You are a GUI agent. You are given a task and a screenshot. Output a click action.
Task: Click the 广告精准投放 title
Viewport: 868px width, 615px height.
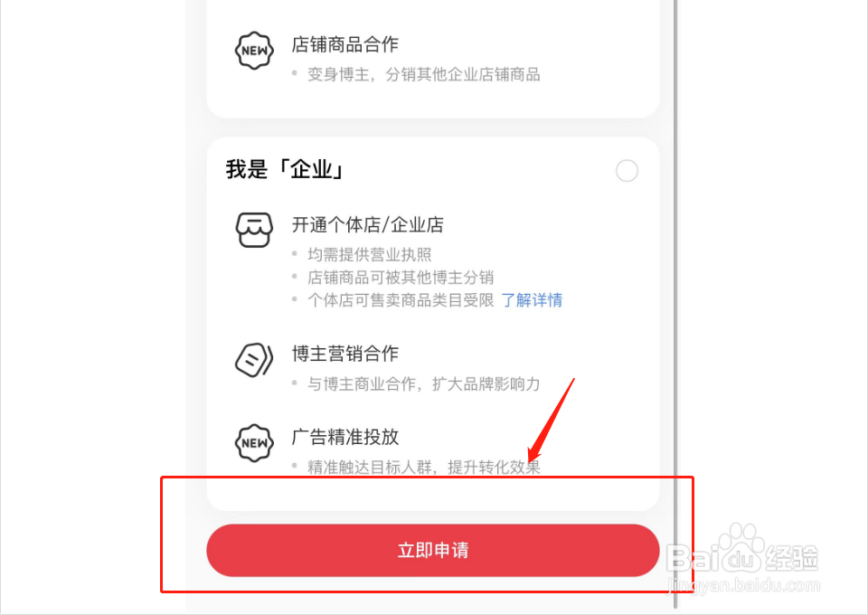tap(344, 437)
